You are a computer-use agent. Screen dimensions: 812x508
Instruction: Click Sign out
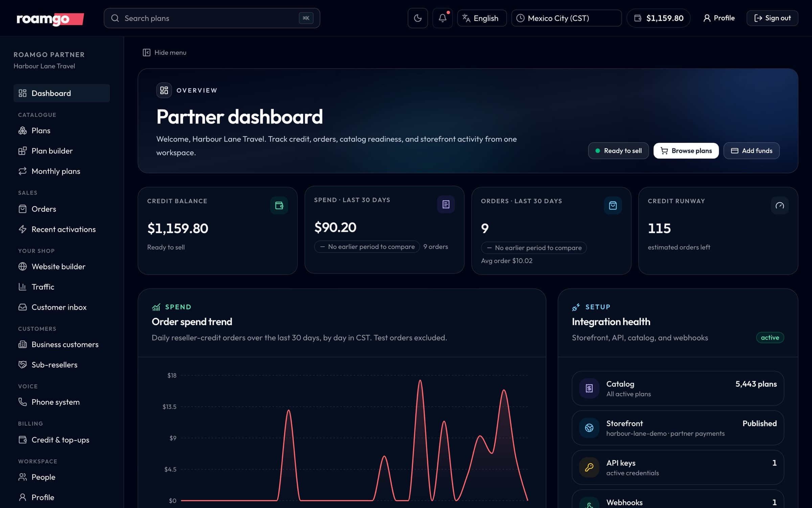[772, 18]
